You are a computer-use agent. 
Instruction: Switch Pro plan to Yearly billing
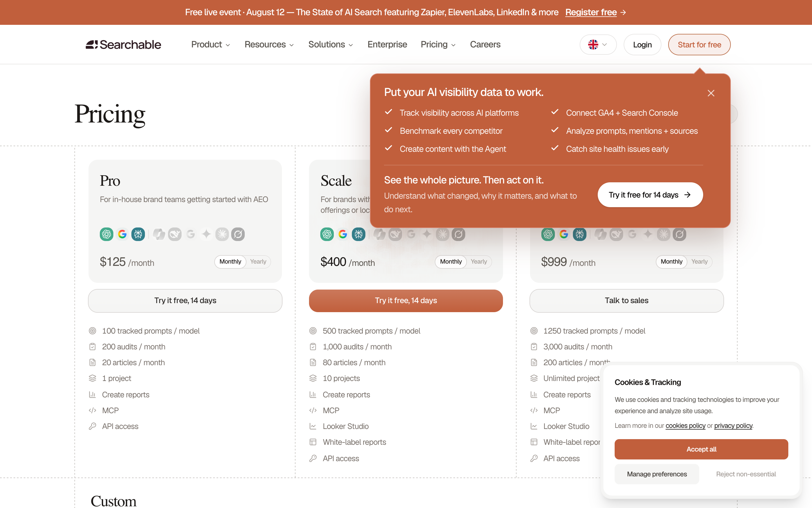point(258,262)
